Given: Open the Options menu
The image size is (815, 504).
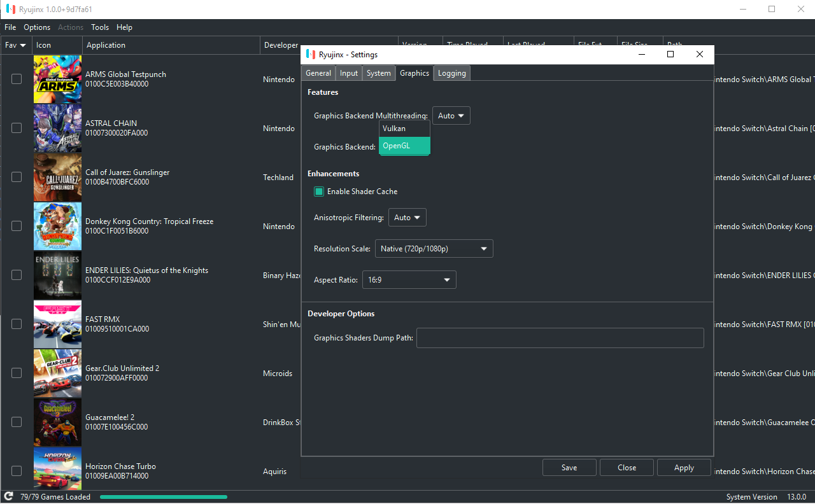Looking at the screenshot, I should [37, 27].
